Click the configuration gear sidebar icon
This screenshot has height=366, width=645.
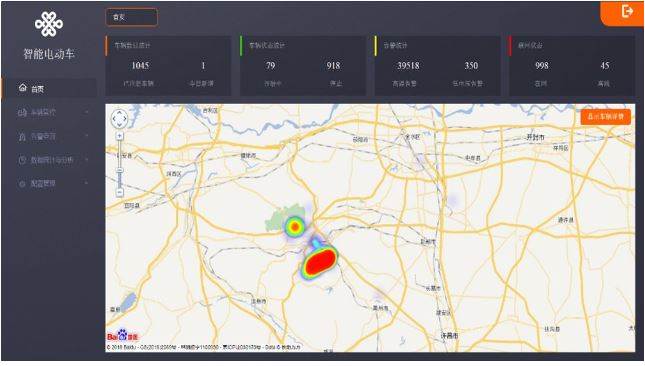pos(22,184)
